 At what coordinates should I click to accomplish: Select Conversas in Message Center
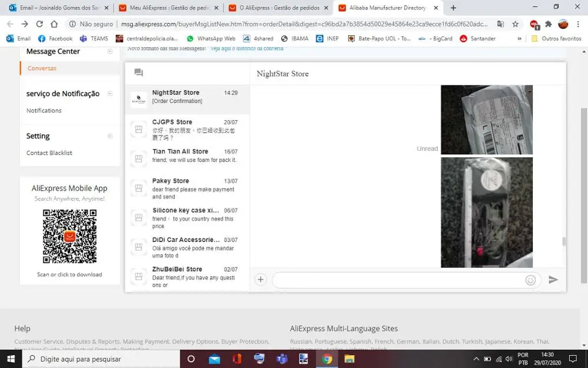click(x=42, y=68)
